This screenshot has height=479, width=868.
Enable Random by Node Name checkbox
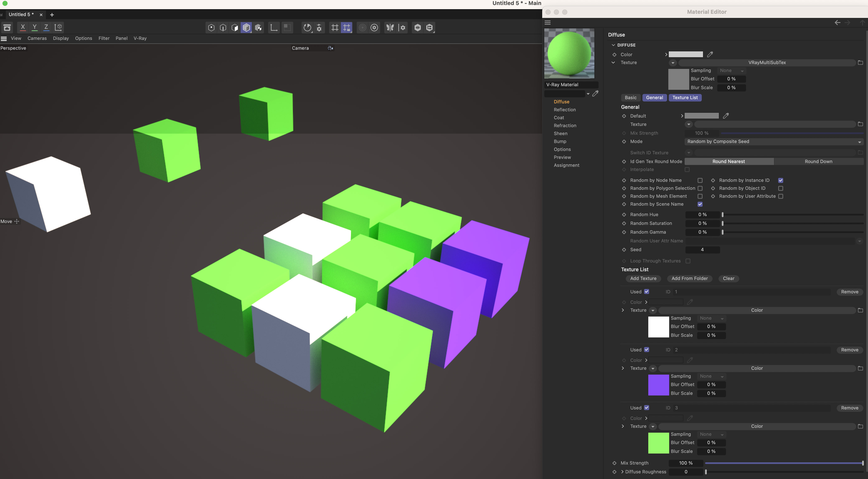tap(700, 181)
